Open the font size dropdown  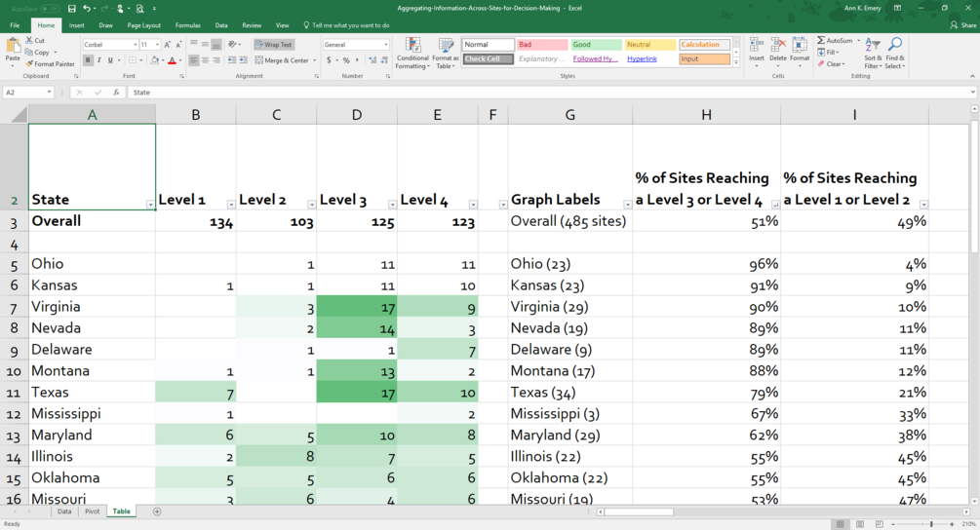158,45
